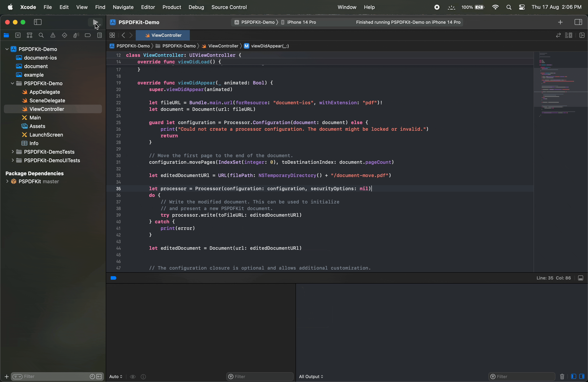
Task: Click viewDidAppear in the jump bar
Action: tap(270, 46)
